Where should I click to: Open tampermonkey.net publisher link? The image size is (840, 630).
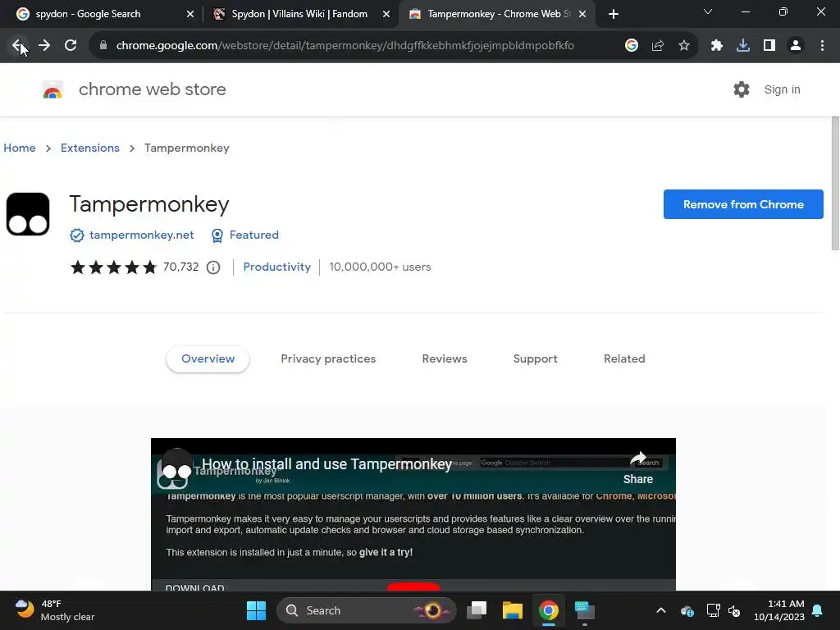tap(141, 235)
